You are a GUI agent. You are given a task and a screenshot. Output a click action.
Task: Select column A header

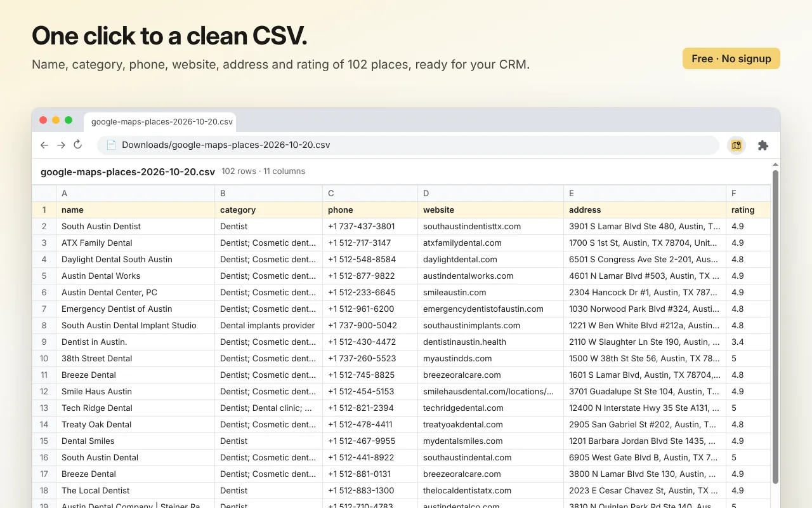[136, 193]
